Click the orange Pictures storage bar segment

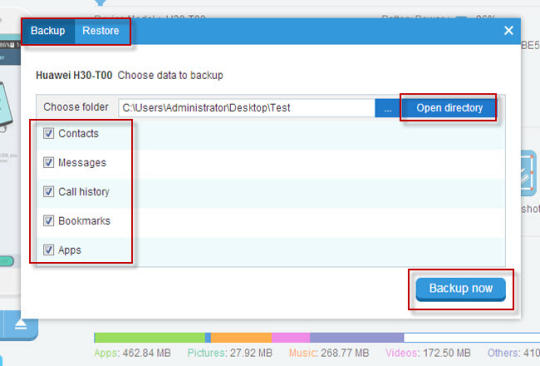241,338
